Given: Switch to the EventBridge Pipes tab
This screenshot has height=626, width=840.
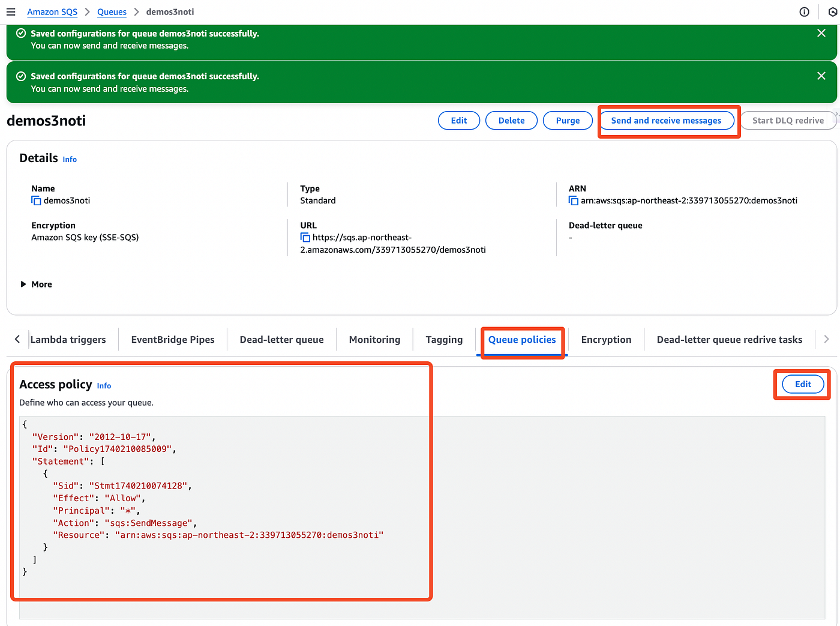Looking at the screenshot, I should pyautogui.click(x=173, y=340).
